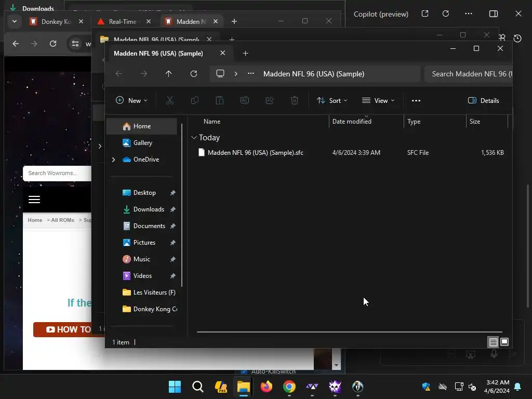Click the Copilot split screen icon

494,14
